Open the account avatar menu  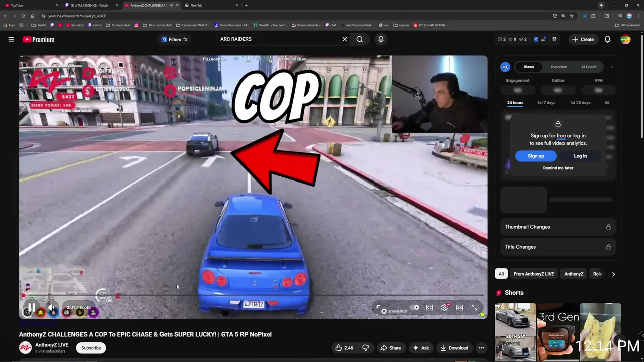[625, 39]
